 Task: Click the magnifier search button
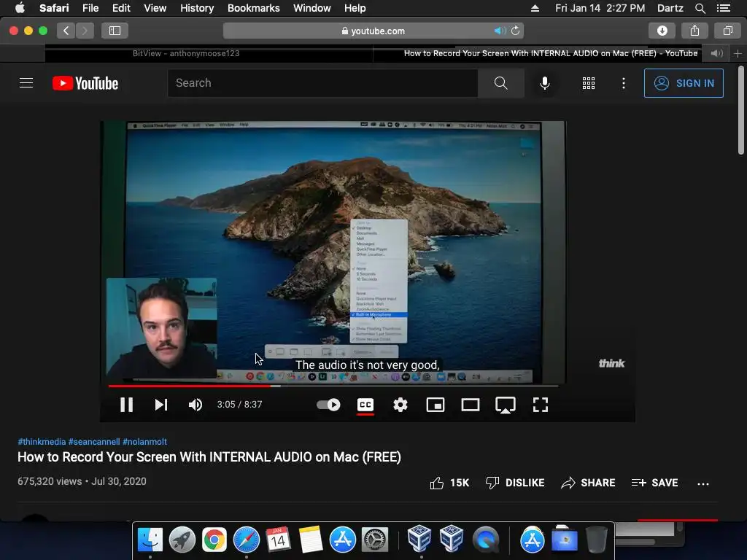coord(500,83)
